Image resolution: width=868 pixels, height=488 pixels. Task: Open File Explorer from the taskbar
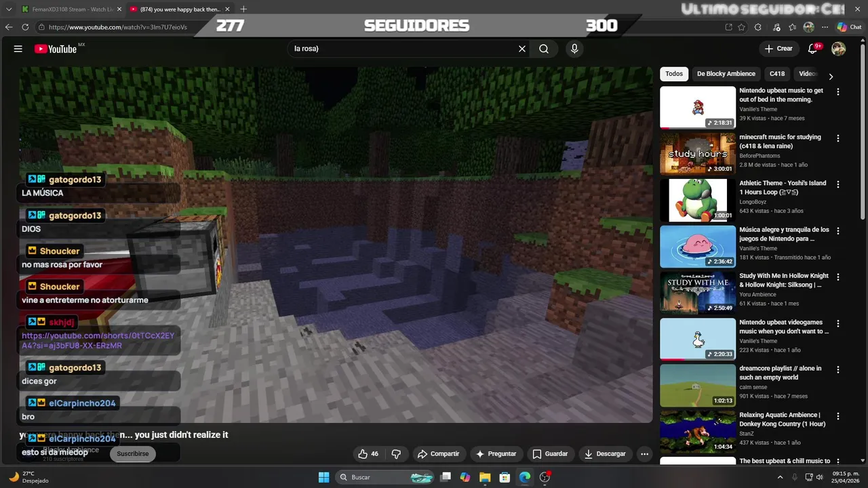[x=485, y=477]
